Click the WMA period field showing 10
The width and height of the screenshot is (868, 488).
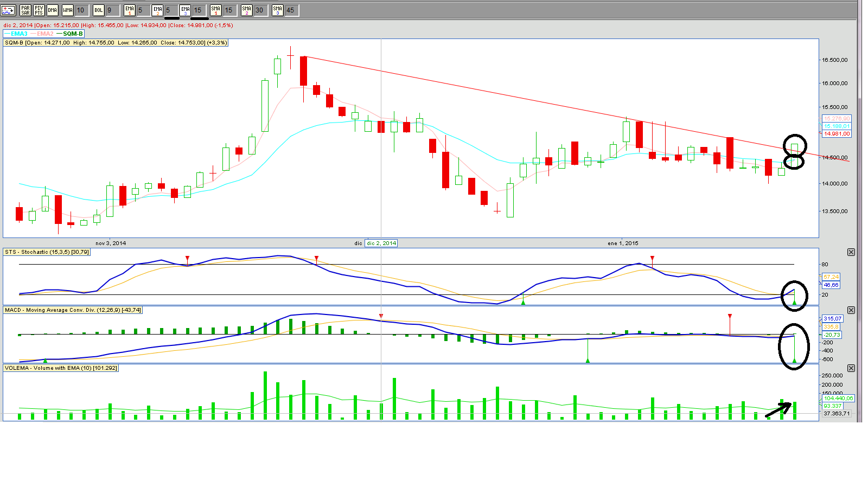tap(81, 10)
